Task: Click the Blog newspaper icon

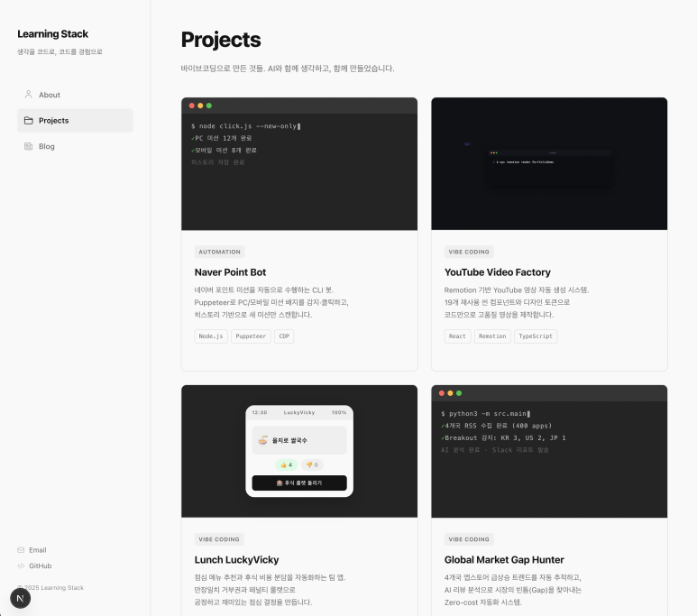Action: pos(29,146)
